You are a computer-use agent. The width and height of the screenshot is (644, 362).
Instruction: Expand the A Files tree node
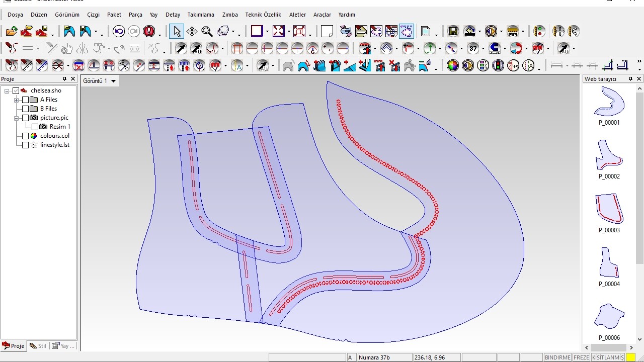[x=16, y=100]
